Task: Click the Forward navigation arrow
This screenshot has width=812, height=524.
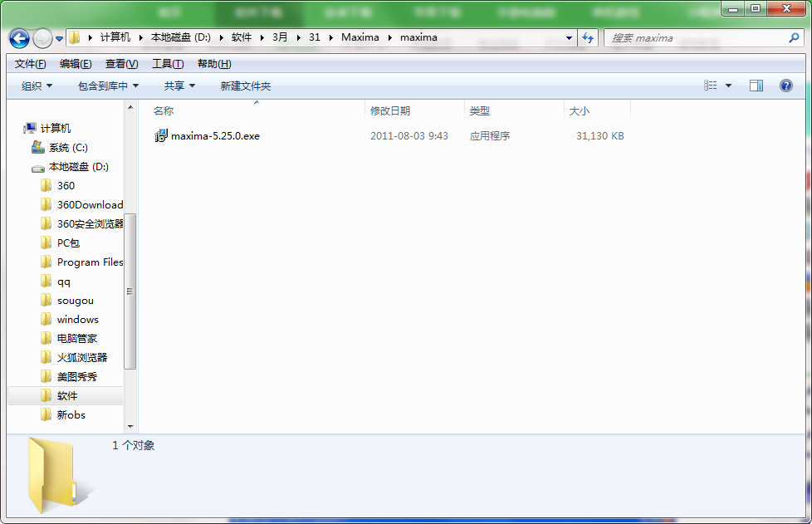Action: pyautogui.click(x=42, y=38)
